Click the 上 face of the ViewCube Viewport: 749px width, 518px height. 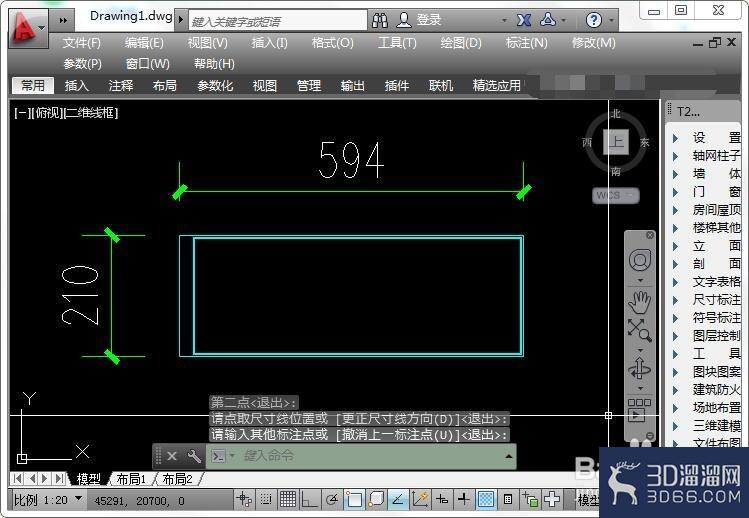click(x=616, y=142)
